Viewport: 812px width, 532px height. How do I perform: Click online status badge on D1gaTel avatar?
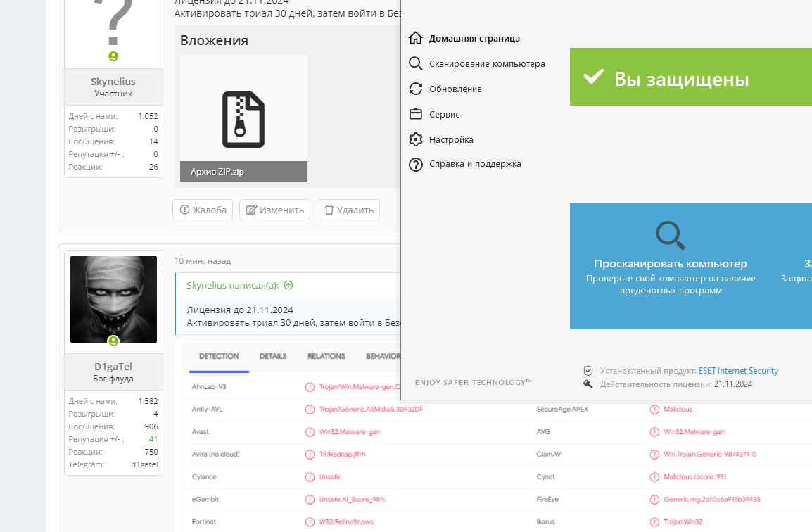(x=113, y=341)
